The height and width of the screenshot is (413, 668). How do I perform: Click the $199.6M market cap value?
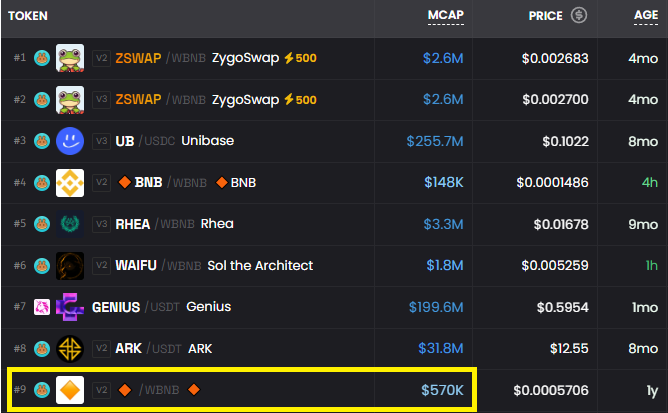(436, 307)
